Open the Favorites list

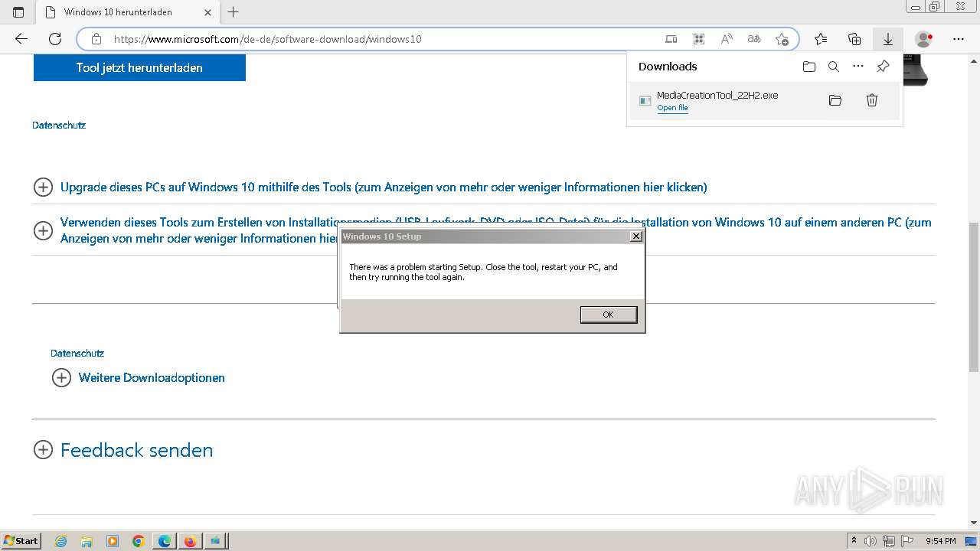821,39
